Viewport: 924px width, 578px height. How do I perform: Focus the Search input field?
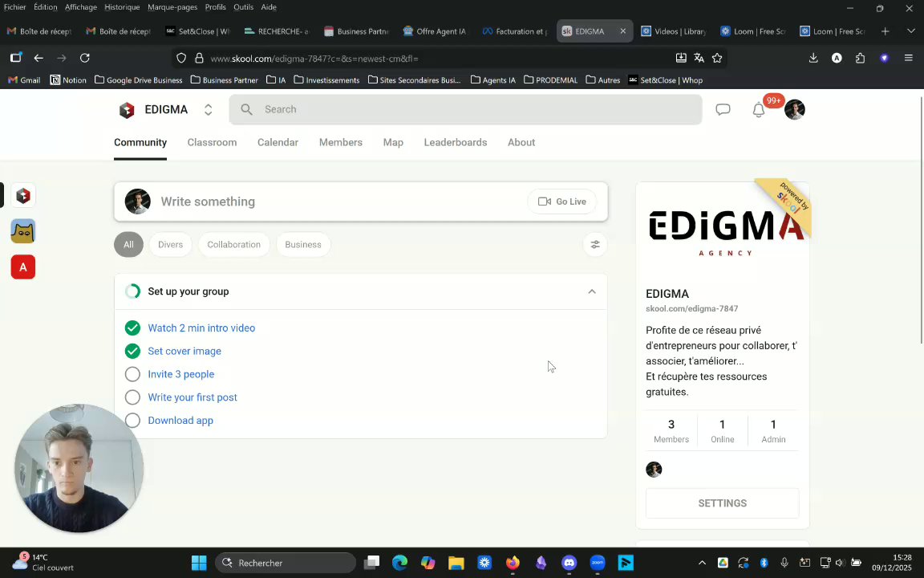tap(465, 110)
